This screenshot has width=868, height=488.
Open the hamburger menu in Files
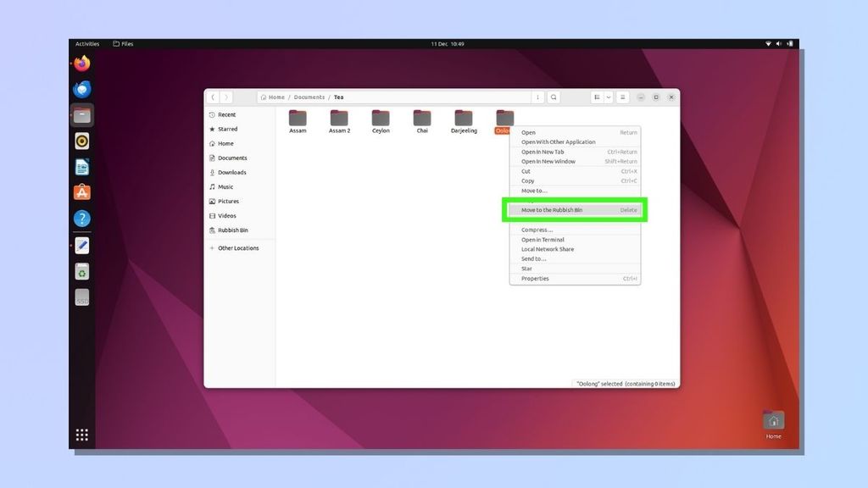(x=622, y=97)
